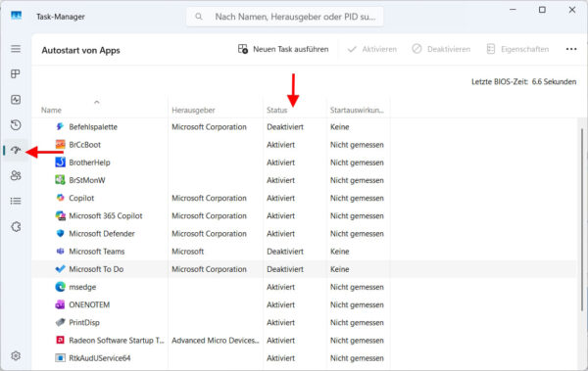This screenshot has width=588, height=371.
Task: Select the ONENOTEM entry name
Action: 89,304
